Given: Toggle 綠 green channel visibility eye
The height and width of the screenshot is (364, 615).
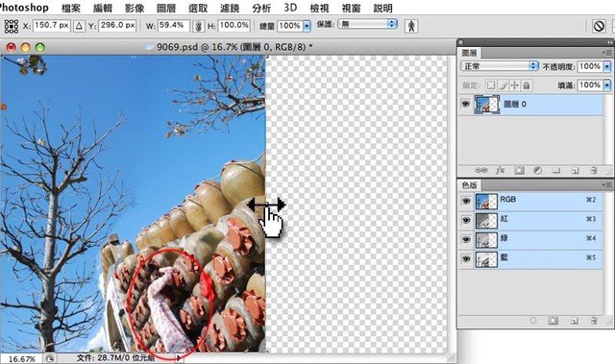Looking at the screenshot, I should pos(465,239).
